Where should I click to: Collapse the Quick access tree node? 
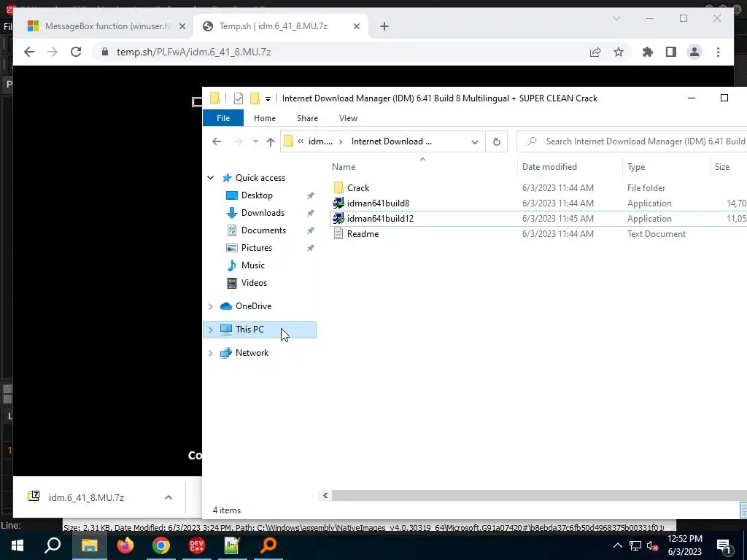[x=211, y=178]
